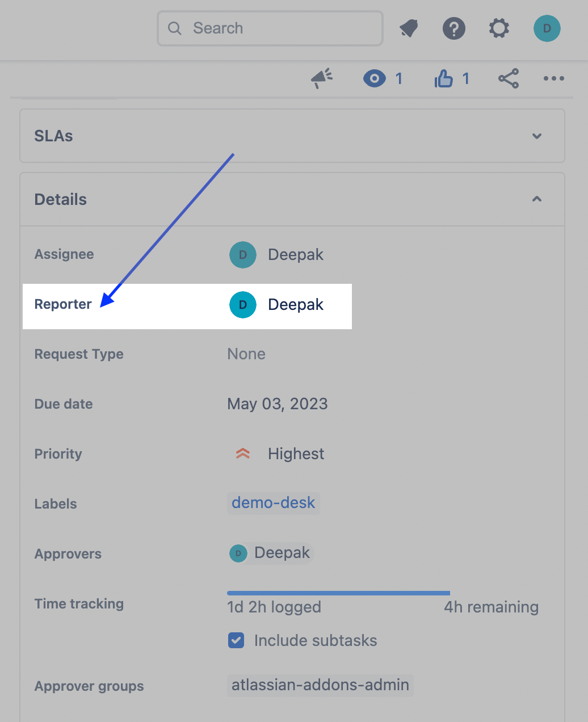This screenshot has width=588, height=722.
Task: Collapse the Details section chevron
Action: tap(536, 199)
